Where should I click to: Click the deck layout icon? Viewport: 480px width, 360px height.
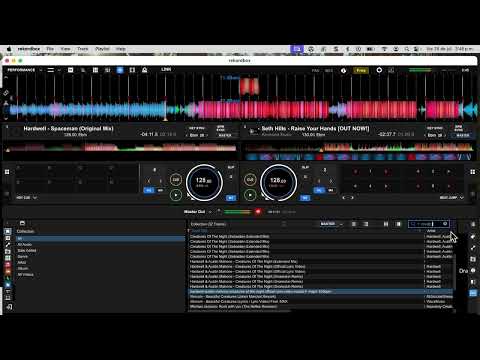pos(51,70)
